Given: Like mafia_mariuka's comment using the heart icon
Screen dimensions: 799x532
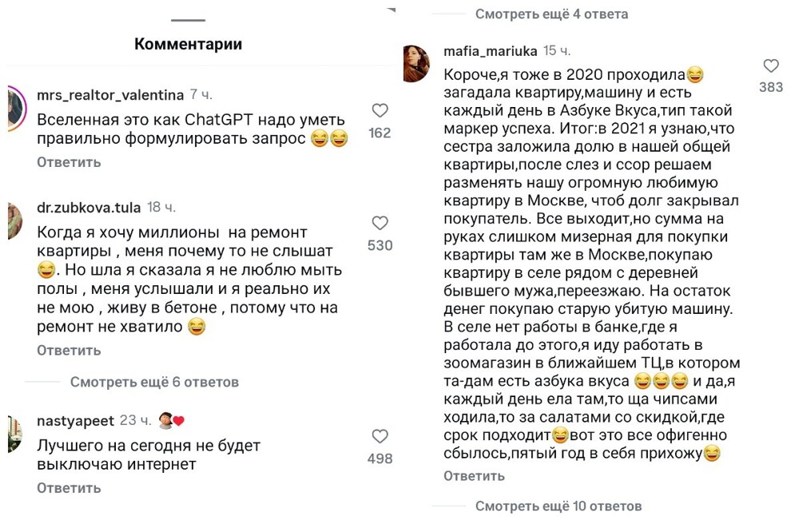Looking at the screenshot, I should (x=770, y=66).
